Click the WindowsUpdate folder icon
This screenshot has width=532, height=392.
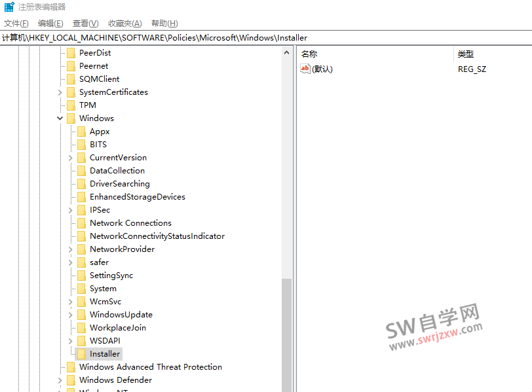click(x=81, y=315)
